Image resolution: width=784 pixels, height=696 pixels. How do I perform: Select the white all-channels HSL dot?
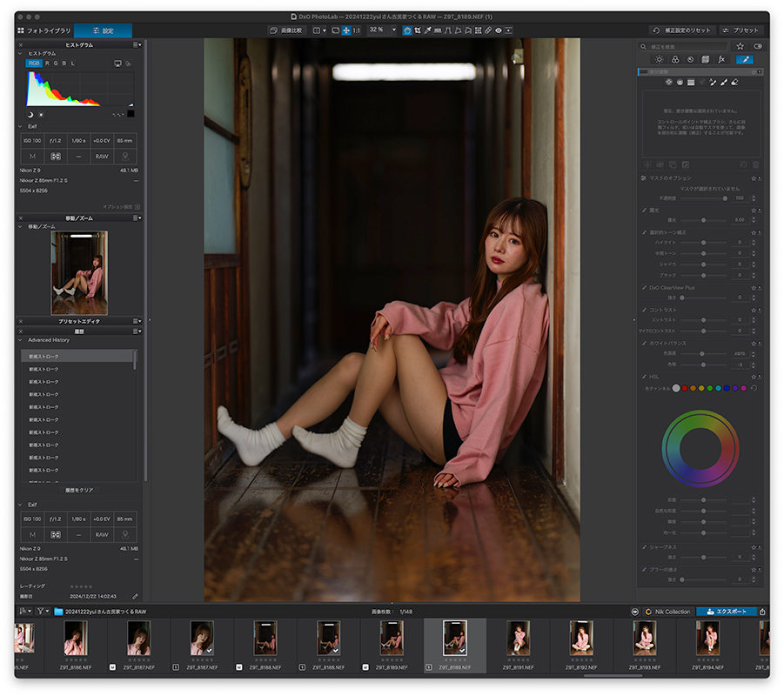676,388
